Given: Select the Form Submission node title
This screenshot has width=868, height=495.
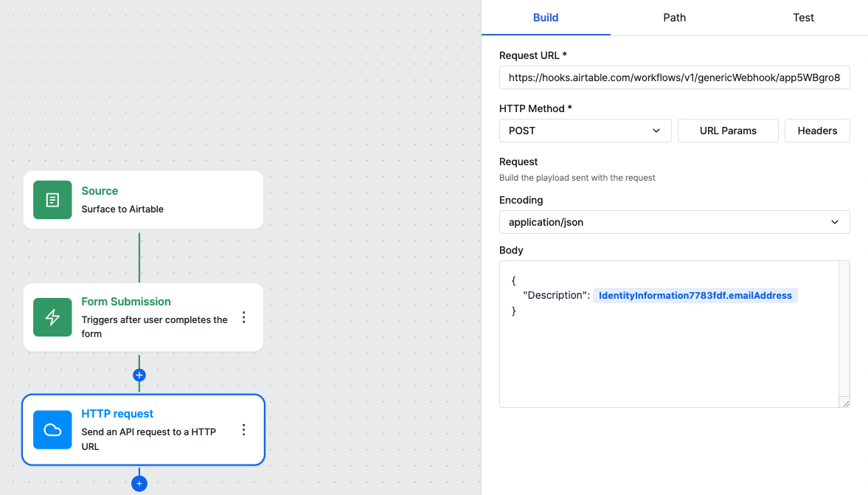Looking at the screenshot, I should [x=126, y=302].
